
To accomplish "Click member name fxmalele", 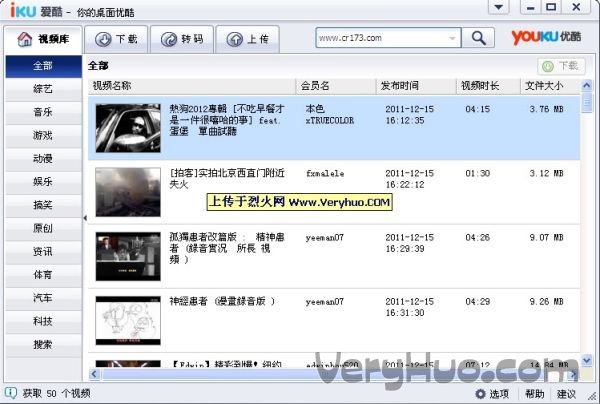I will (325, 174).
